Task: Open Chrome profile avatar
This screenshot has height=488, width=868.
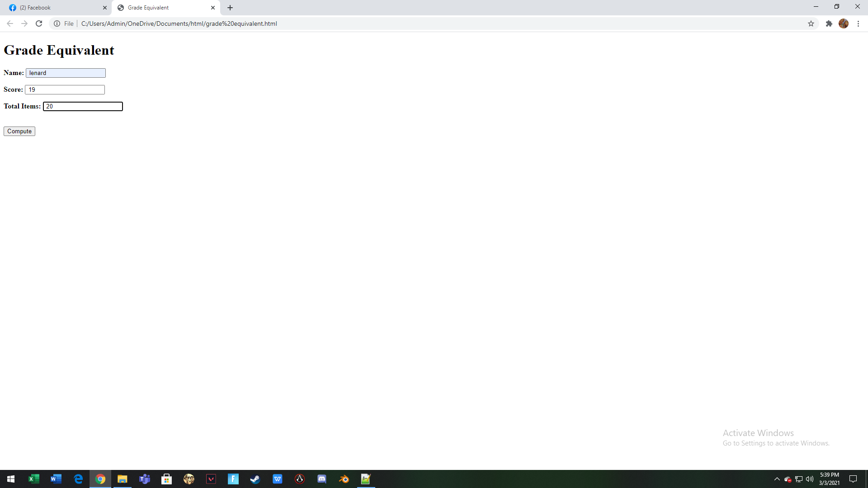Action: (844, 23)
